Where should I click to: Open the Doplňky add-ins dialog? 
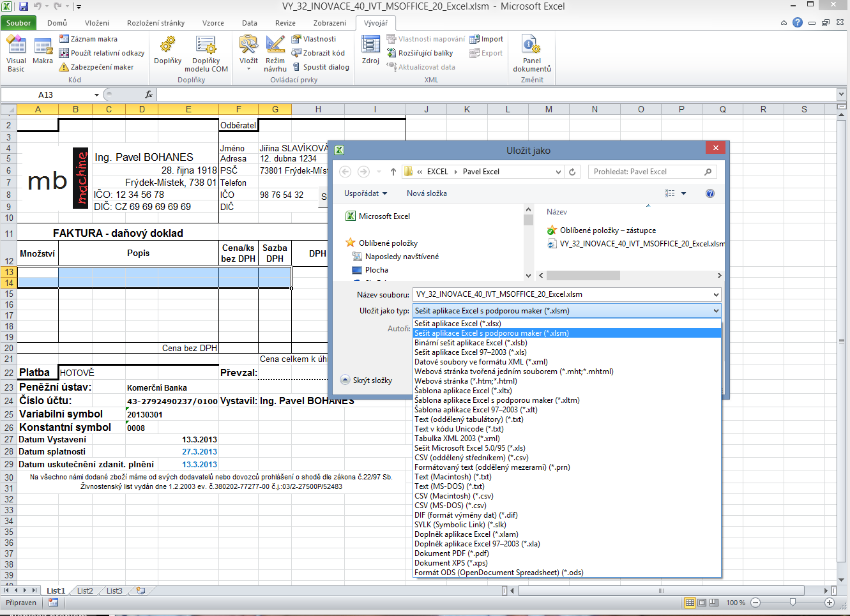167,51
